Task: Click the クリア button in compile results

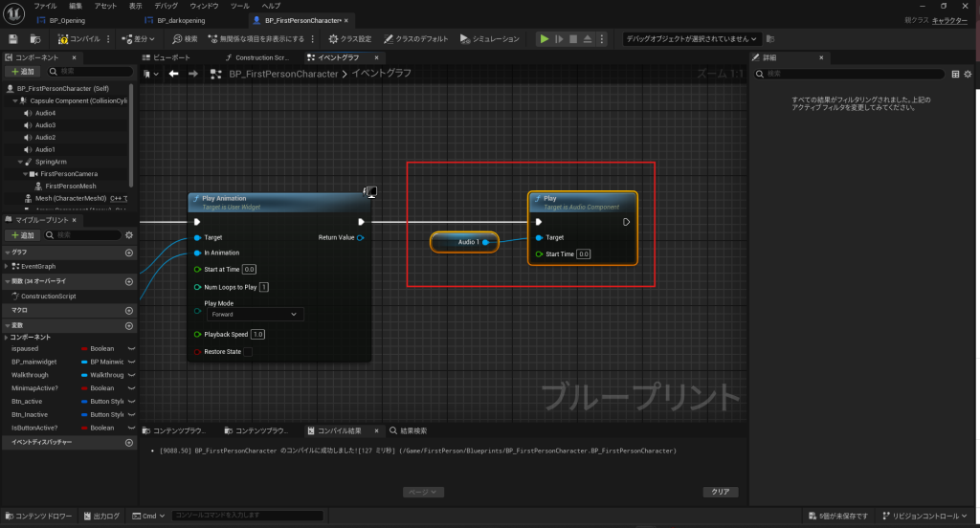Action: (x=720, y=492)
